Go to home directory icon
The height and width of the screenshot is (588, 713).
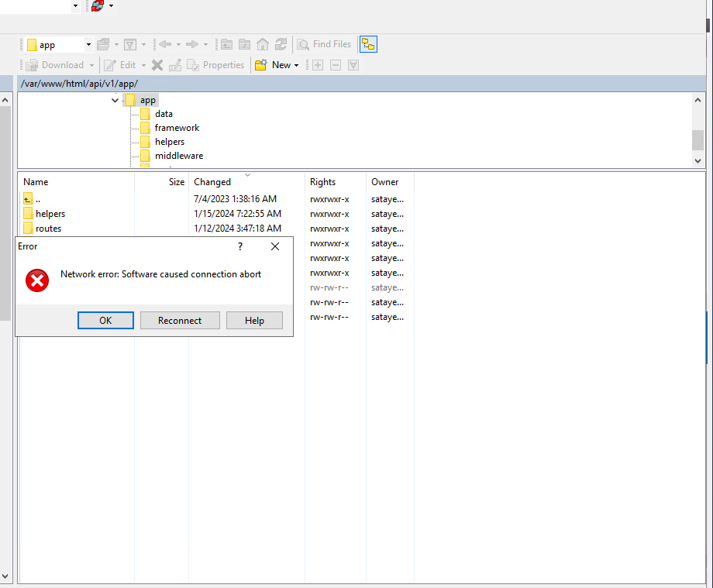tap(263, 45)
